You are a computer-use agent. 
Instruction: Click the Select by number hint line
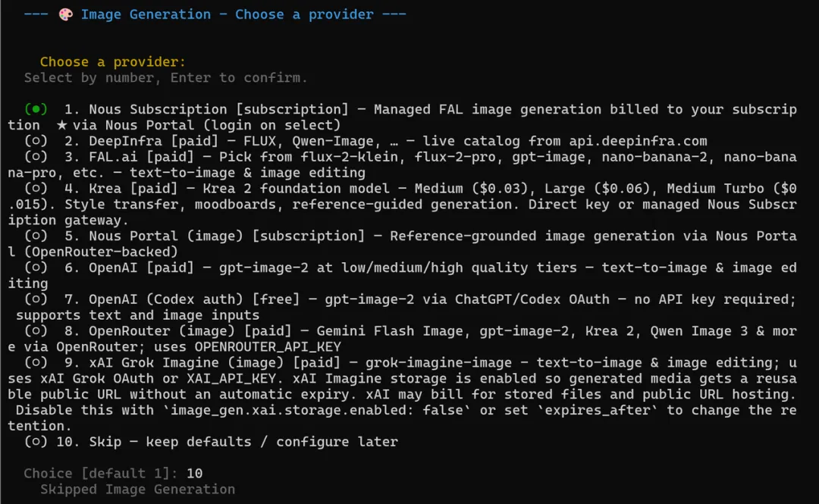pyautogui.click(x=165, y=78)
